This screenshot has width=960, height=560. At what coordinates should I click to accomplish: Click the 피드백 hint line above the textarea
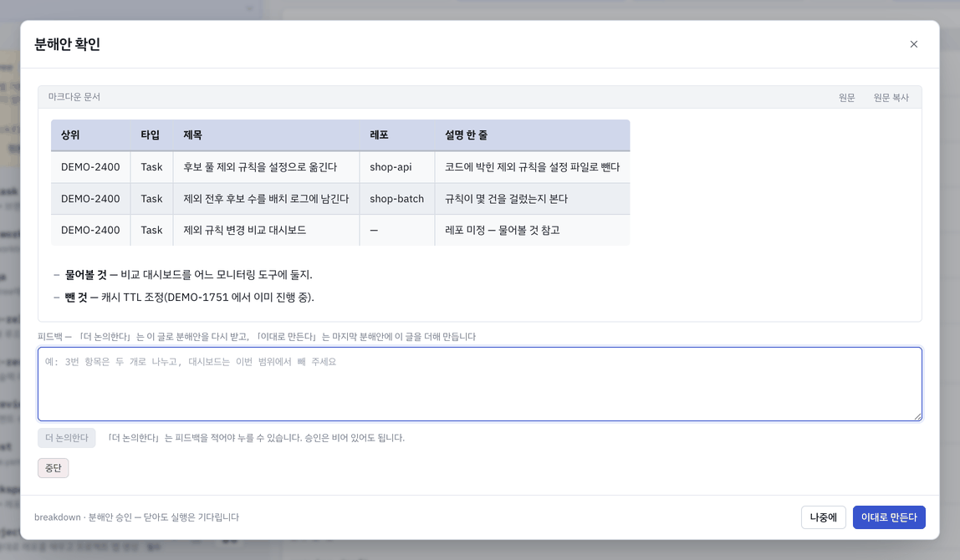257,337
